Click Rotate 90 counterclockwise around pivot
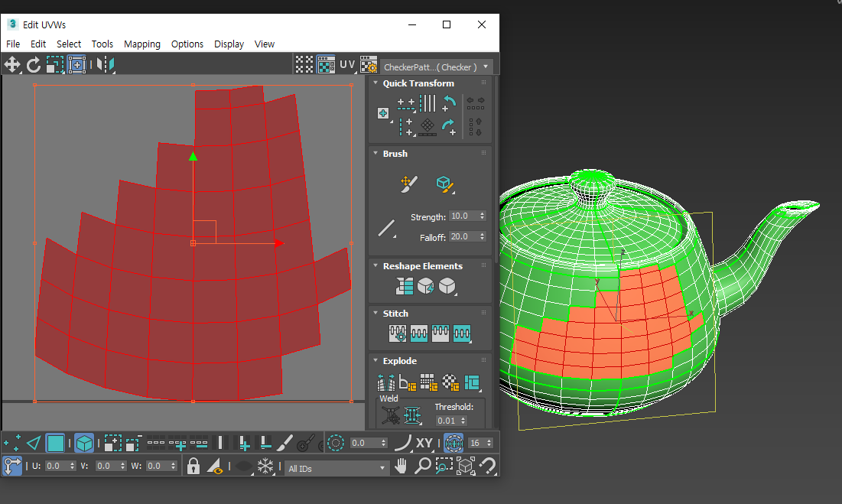 click(x=449, y=103)
